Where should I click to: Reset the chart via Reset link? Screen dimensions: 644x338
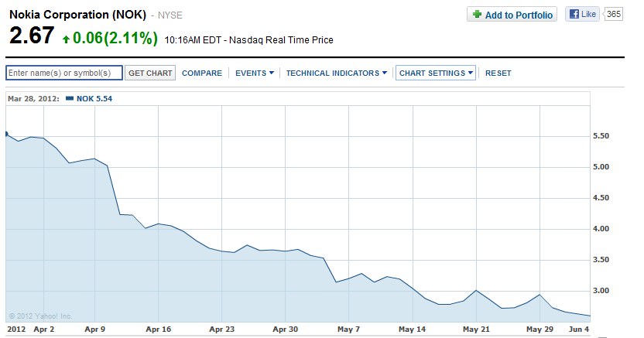pyautogui.click(x=498, y=73)
